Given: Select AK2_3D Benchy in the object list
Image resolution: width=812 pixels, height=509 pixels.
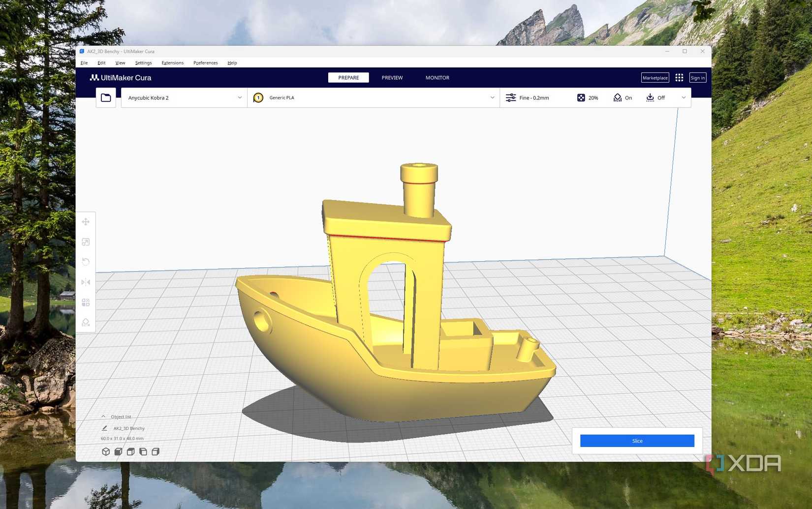Looking at the screenshot, I should pyautogui.click(x=128, y=428).
